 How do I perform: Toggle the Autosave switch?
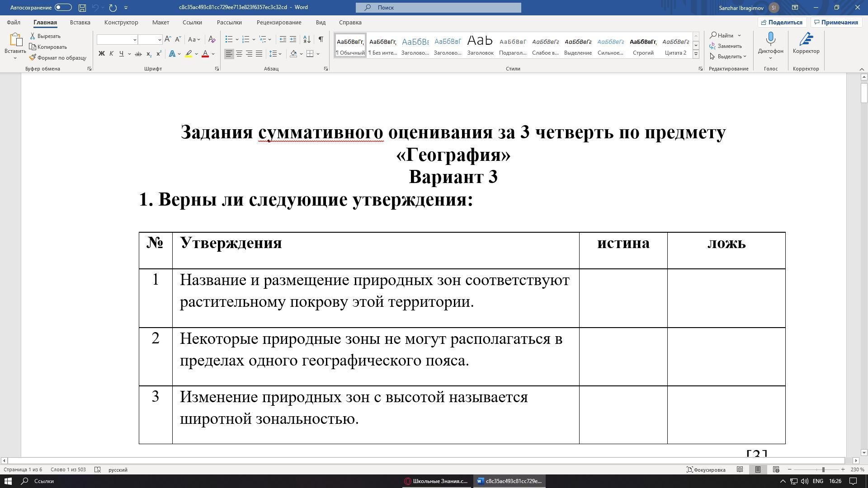[63, 8]
